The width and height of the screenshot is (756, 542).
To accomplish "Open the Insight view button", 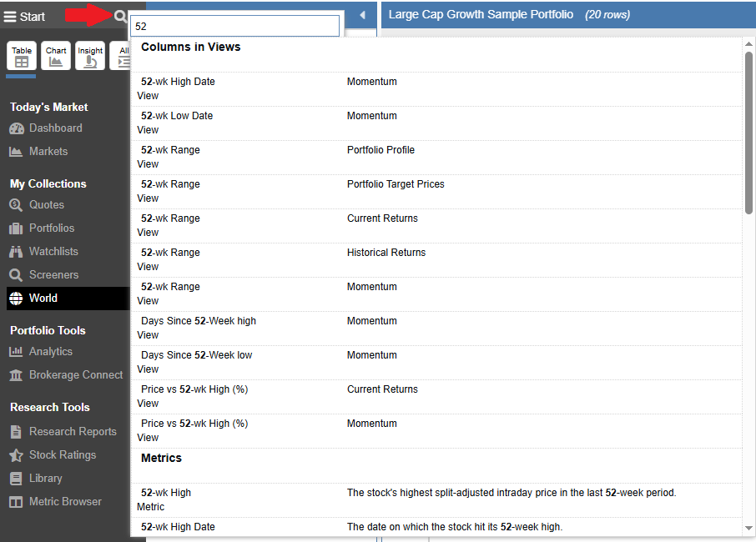I will tap(90, 57).
